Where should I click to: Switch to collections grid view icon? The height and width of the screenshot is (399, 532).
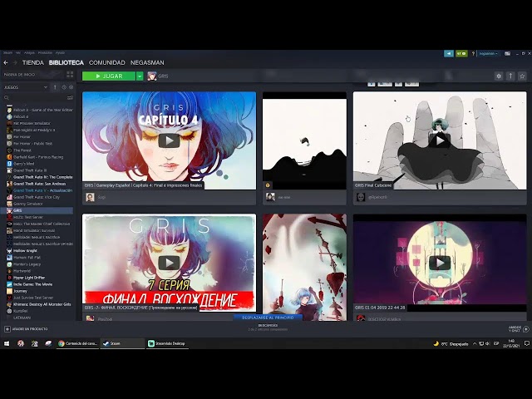coord(70,74)
